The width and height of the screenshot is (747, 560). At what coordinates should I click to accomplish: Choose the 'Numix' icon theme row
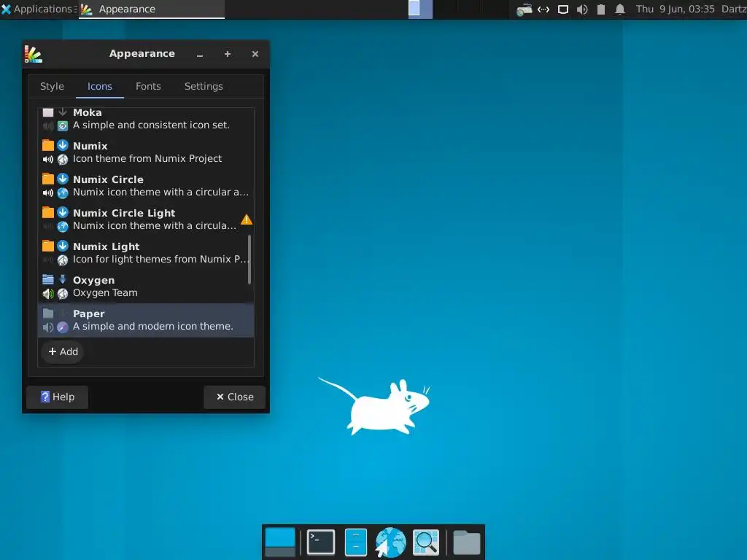click(146, 152)
